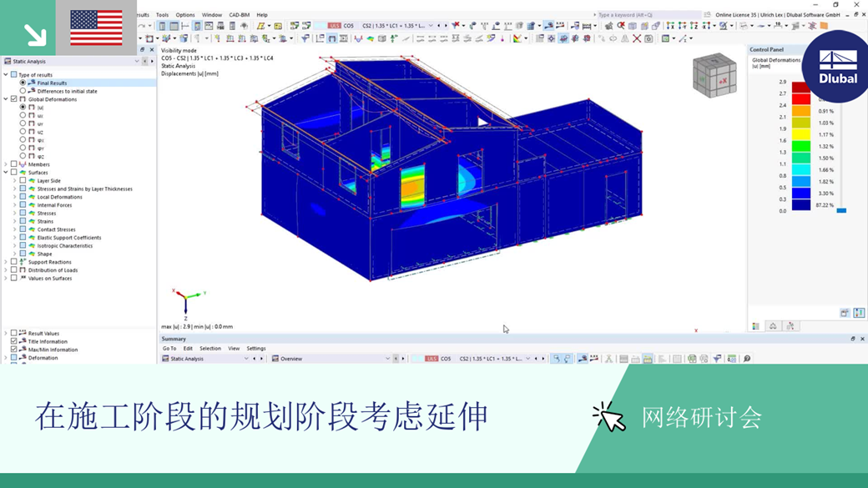Click Settings in Summary panel menu
868x488 pixels.
[x=255, y=349]
